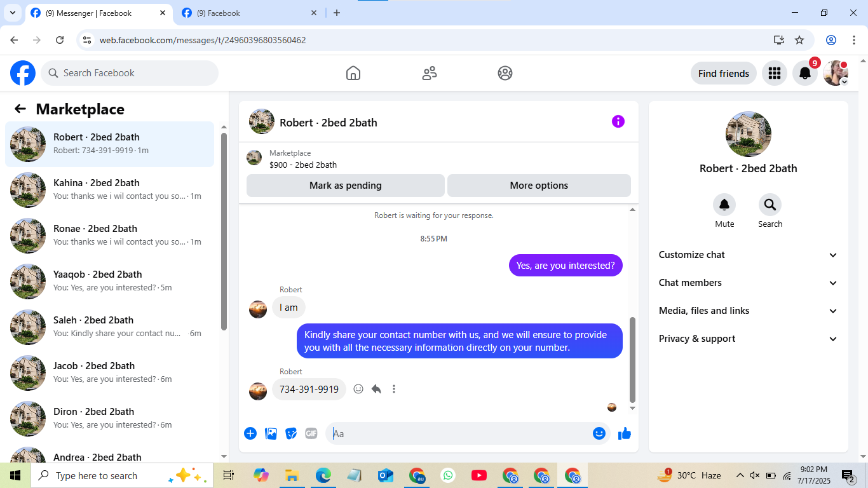The height and width of the screenshot is (488, 868).
Task: Click Robert · 2bed 2bath chat header name
Action: click(329, 123)
